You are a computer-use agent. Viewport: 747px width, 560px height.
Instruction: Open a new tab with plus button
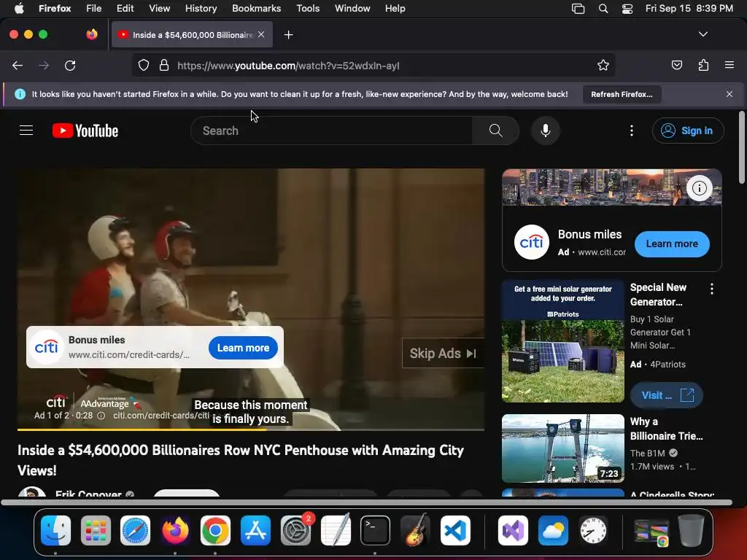coord(288,35)
